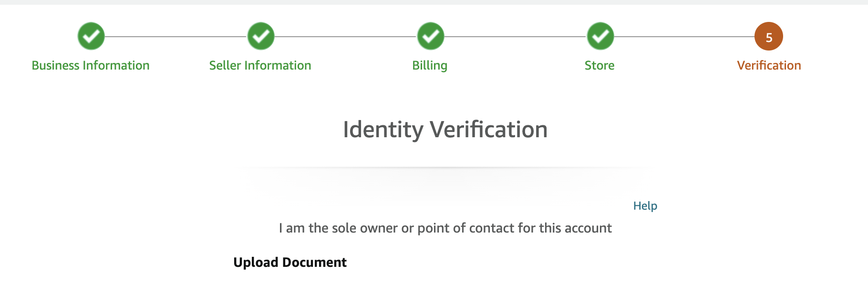Click the divider below Identity Verification heading
The width and height of the screenshot is (868, 284).
pyautogui.click(x=445, y=167)
